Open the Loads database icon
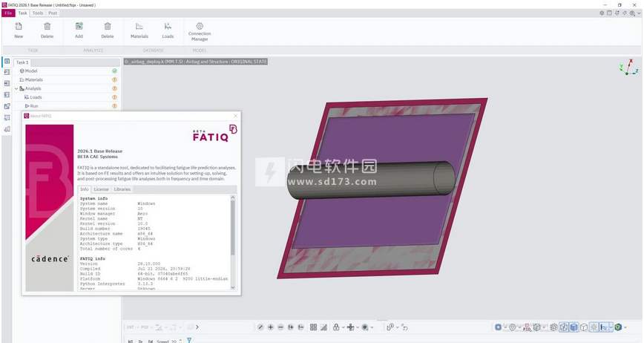This screenshot has width=644, height=343. (168, 30)
